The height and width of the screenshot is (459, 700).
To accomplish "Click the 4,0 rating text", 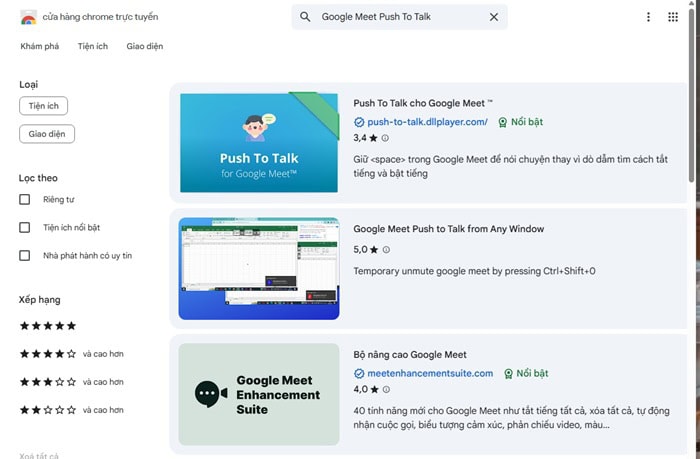I will 360,389.
